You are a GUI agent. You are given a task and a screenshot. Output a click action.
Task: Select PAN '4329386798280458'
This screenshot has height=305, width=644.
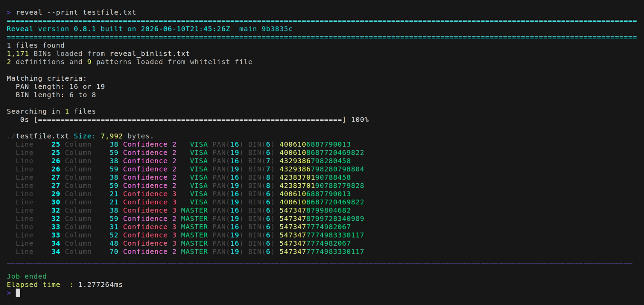click(x=315, y=161)
